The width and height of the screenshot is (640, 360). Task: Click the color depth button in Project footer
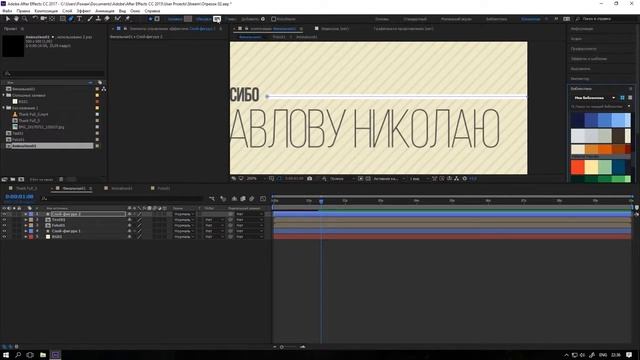[41, 179]
